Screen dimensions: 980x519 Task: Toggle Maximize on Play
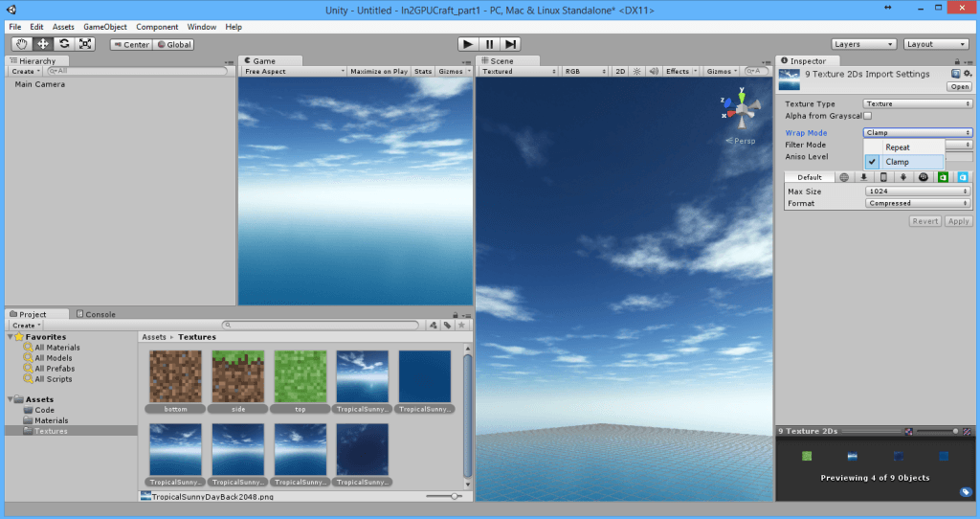point(378,71)
